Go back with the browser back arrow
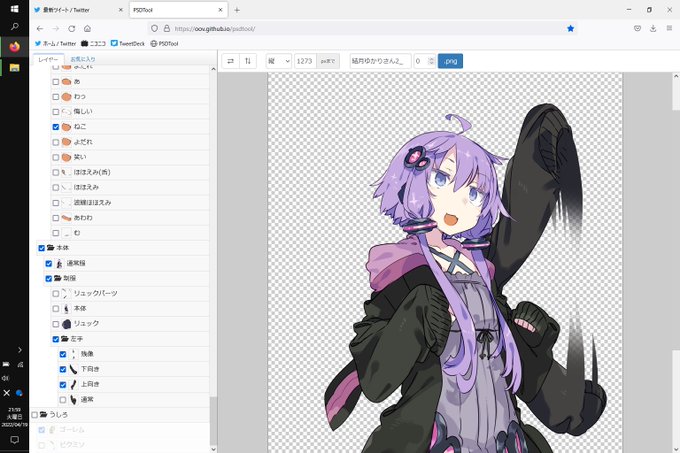 click(40, 29)
